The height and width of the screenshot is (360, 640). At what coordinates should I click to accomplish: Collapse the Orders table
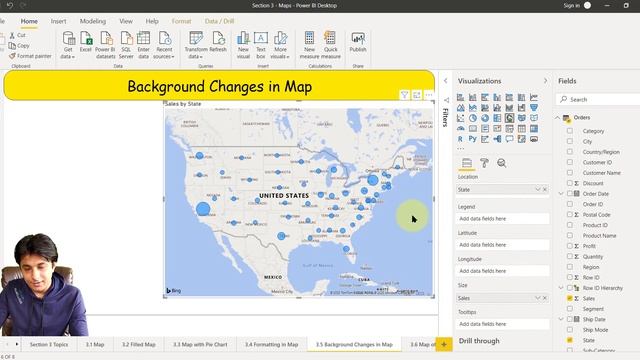coord(558,118)
